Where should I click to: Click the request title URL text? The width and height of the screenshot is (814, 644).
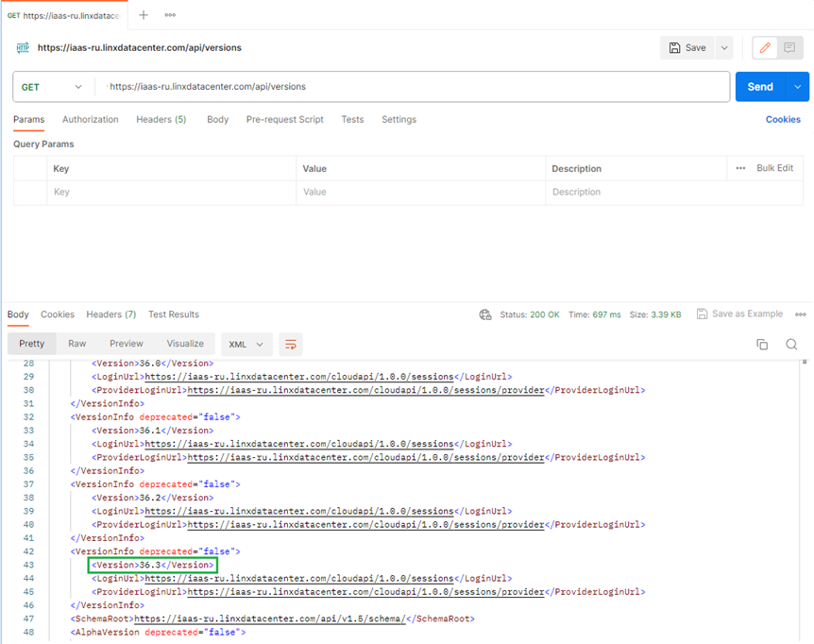tap(139, 48)
